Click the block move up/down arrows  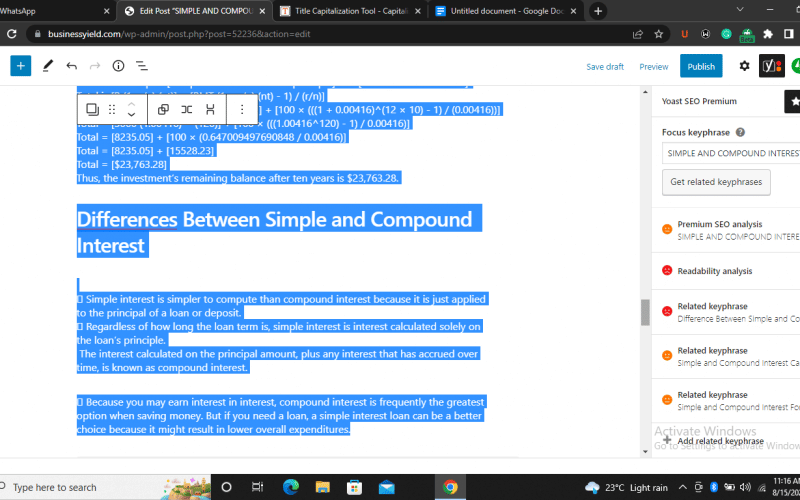[131, 109]
